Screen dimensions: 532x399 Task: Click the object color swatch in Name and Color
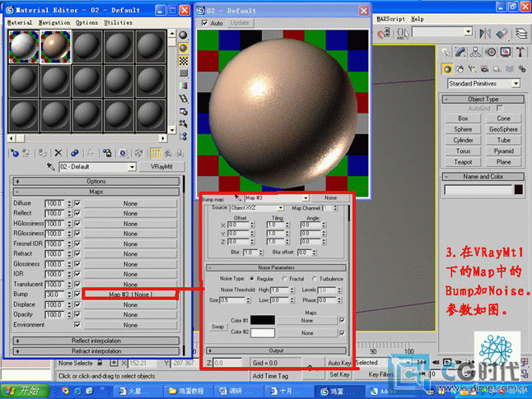pos(519,189)
